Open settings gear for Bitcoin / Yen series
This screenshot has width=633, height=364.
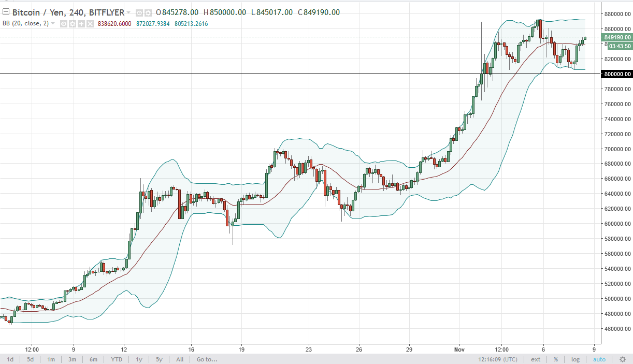pyautogui.click(x=148, y=13)
